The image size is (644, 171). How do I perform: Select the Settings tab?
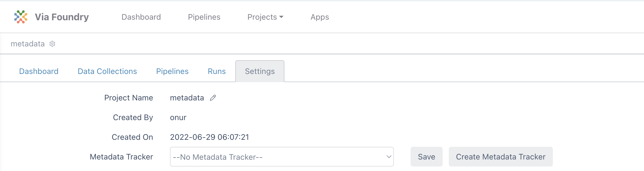[260, 71]
